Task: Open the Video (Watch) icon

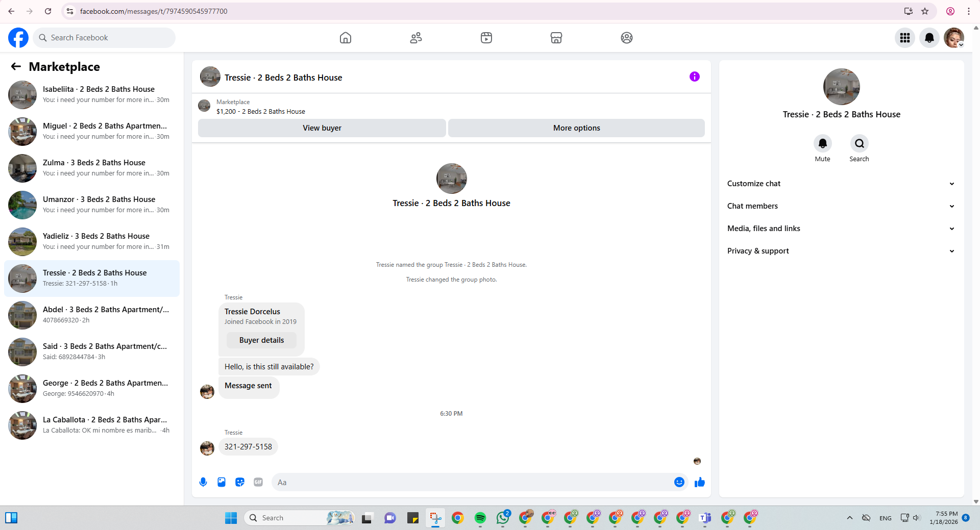Action: pos(486,38)
